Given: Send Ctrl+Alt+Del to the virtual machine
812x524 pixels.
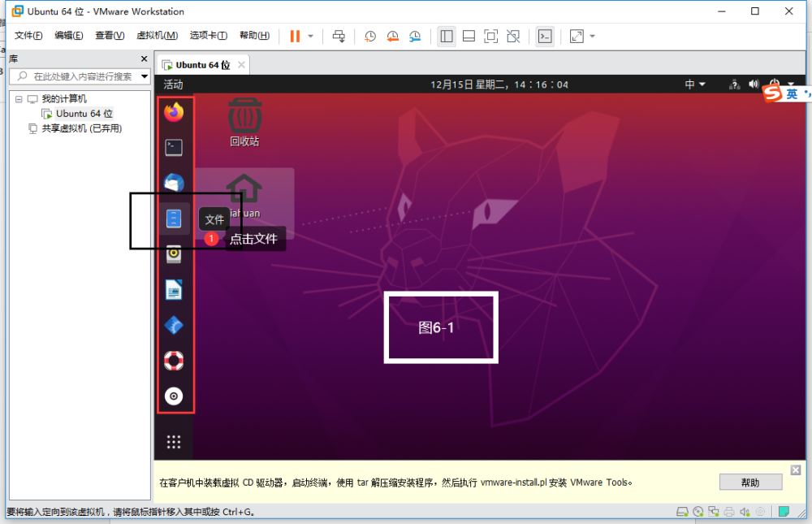Looking at the screenshot, I should (339, 37).
